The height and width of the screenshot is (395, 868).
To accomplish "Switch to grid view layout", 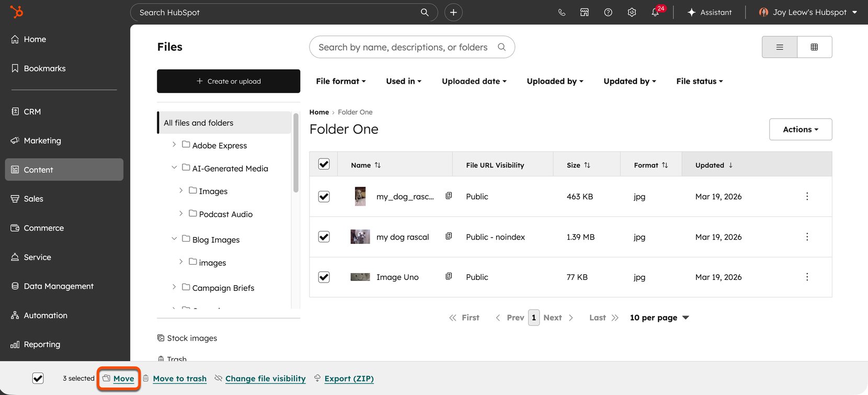I will tap(815, 47).
